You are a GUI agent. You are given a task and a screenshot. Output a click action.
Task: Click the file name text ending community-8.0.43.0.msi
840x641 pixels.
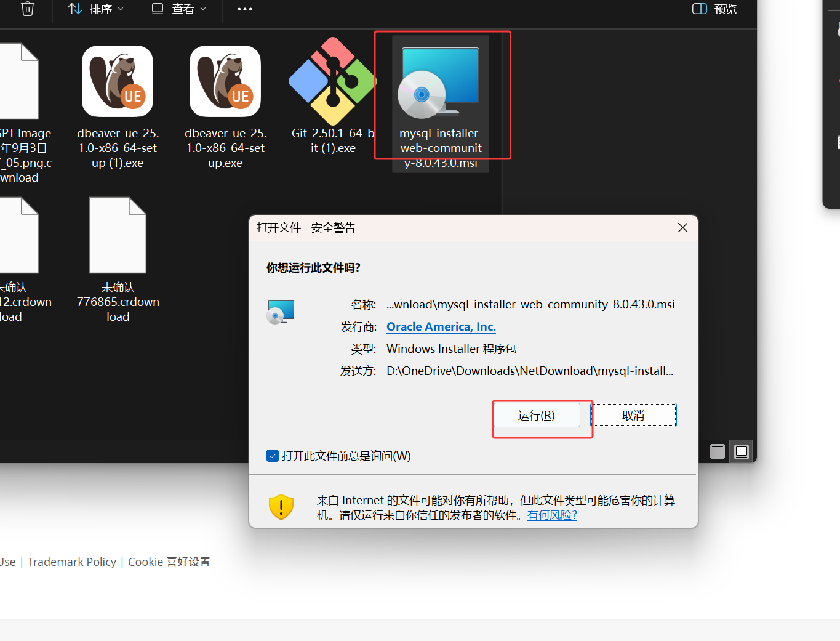click(530, 305)
